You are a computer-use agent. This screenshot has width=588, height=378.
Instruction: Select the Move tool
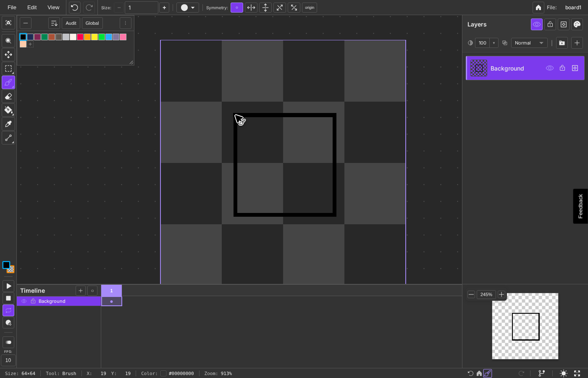click(8, 55)
